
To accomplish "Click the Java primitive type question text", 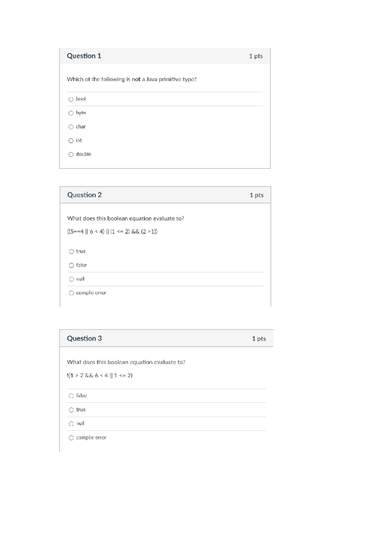I will 131,79.
